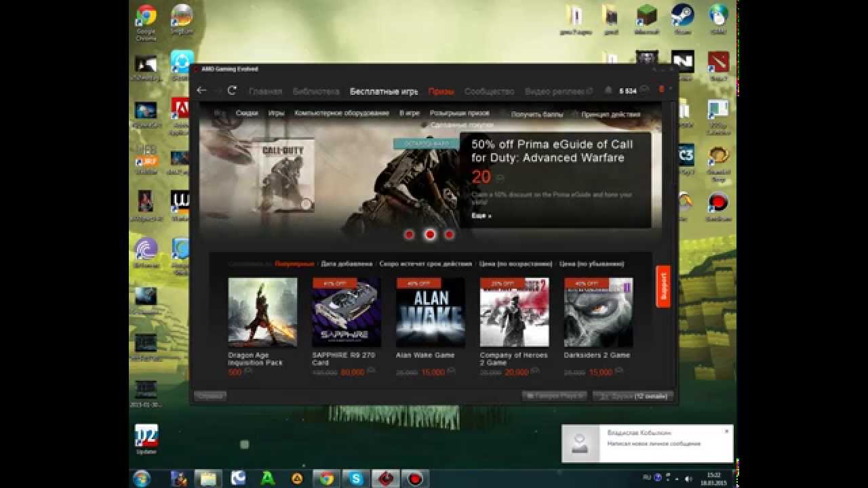Image resolution: width=868 pixels, height=488 pixels.
Task: Open the friends list (12 онлайн) button
Action: tap(633, 396)
